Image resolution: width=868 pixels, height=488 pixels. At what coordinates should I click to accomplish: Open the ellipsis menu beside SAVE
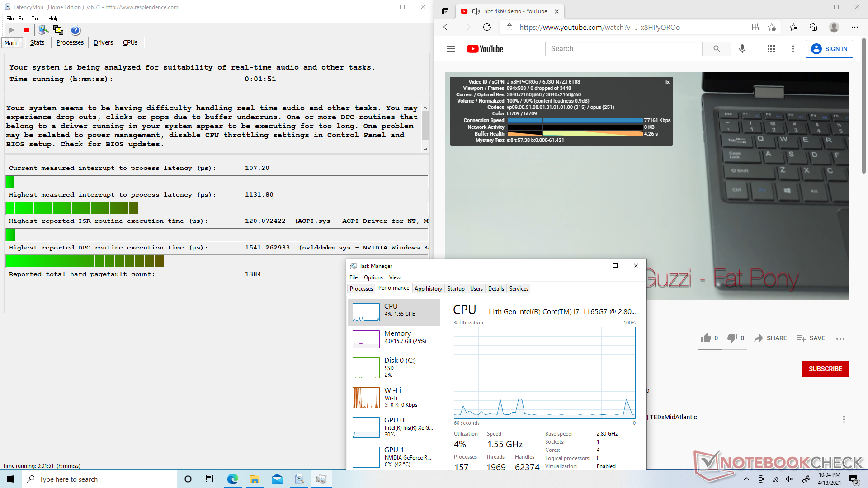click(840, 338)
